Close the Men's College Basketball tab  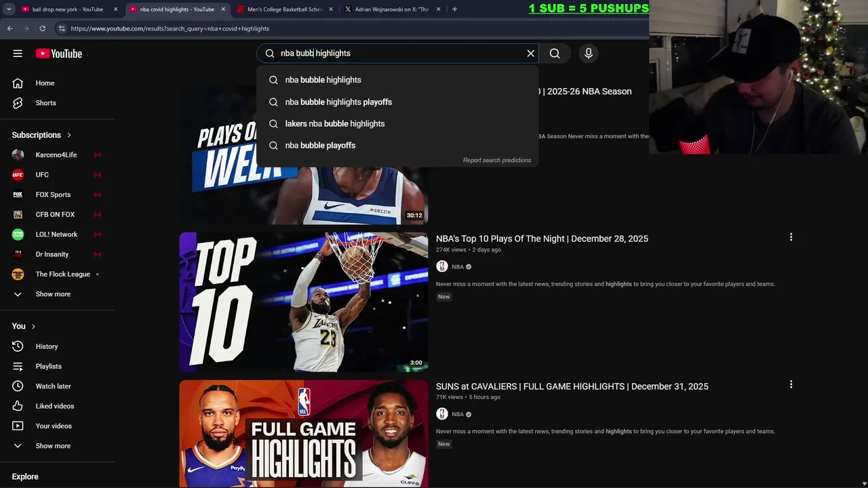[331, 9]
